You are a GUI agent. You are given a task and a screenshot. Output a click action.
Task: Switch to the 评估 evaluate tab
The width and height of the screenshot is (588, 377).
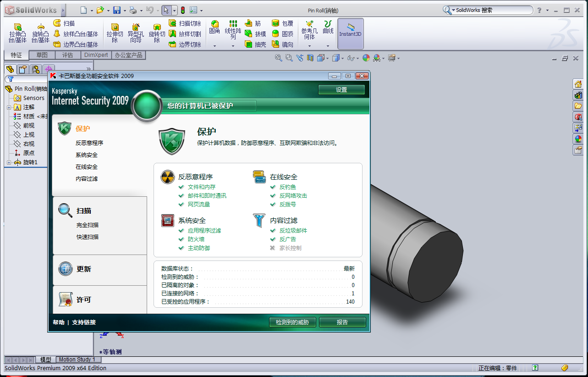[x=68, y=55]
